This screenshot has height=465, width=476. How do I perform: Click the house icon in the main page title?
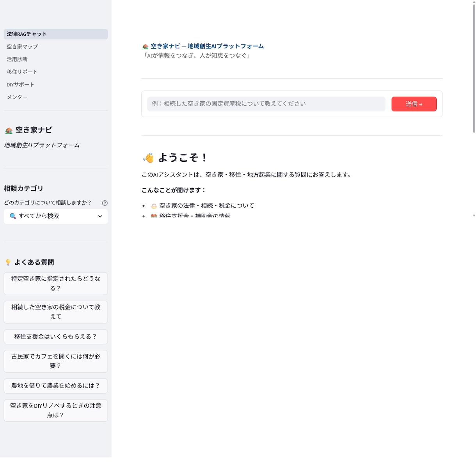coord(146,47)
